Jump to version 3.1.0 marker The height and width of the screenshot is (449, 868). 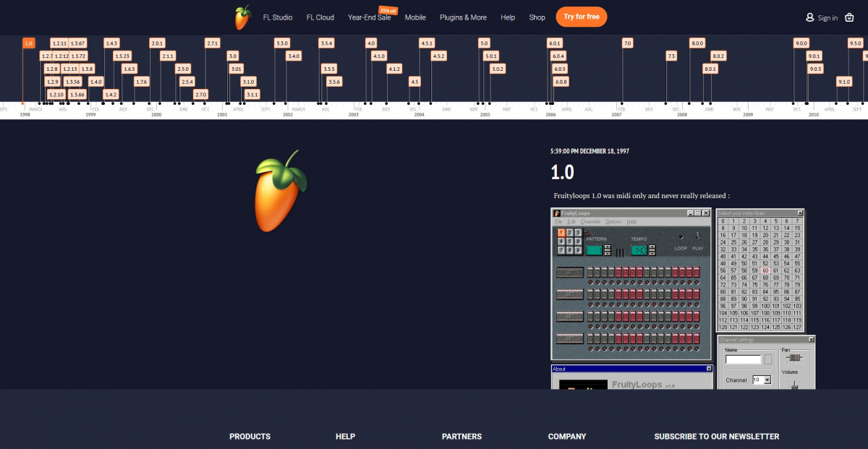(248, 82)
